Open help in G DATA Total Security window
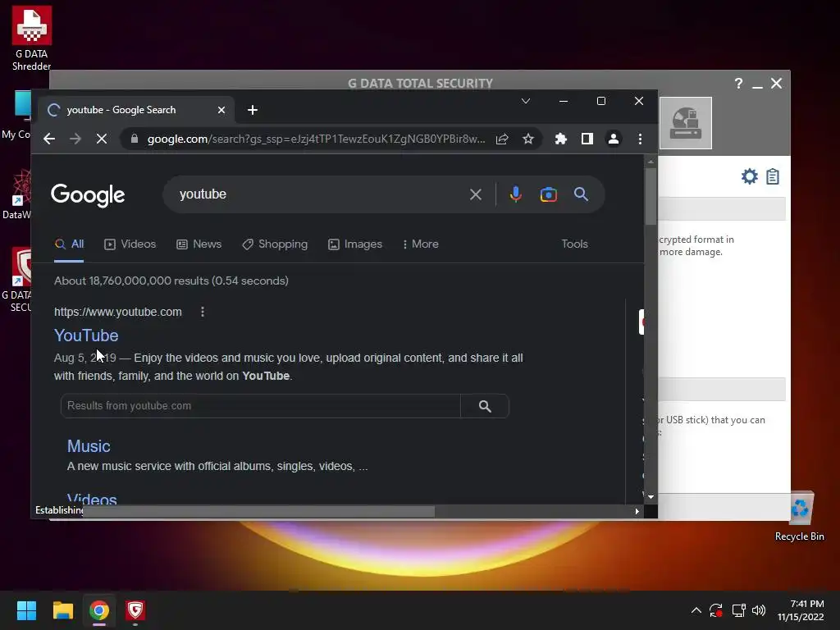 [x=739, y=84]
